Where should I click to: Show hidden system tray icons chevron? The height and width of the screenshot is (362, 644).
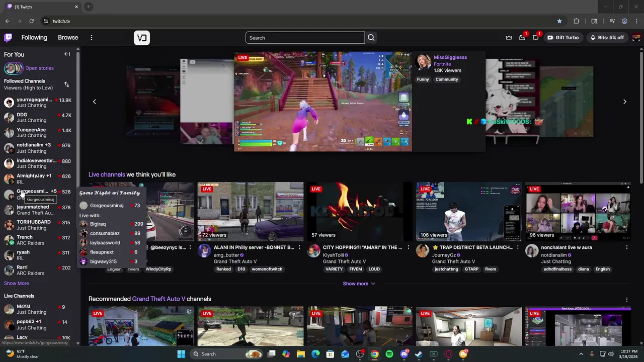pos(581,354)
